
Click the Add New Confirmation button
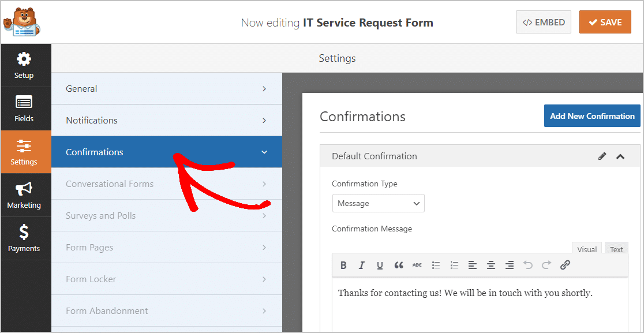(592, 115)
